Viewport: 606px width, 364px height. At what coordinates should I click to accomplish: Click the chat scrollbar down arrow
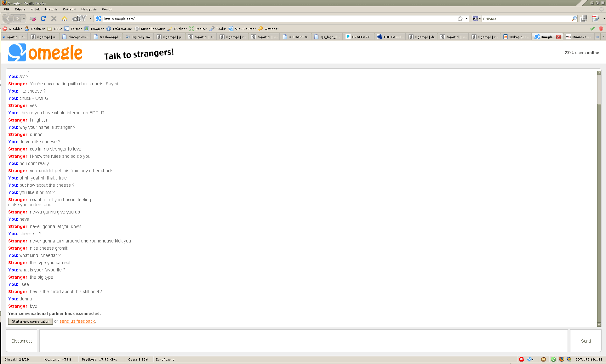tap(599, 325)
